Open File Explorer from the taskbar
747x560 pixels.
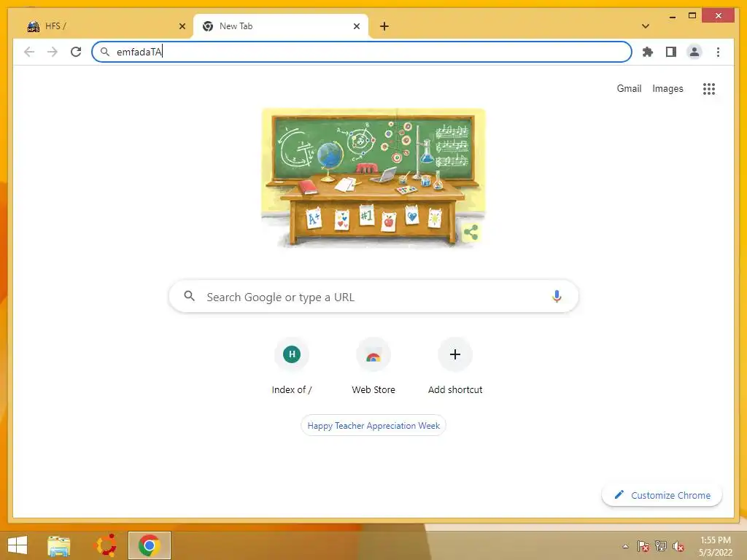(58, 545)
